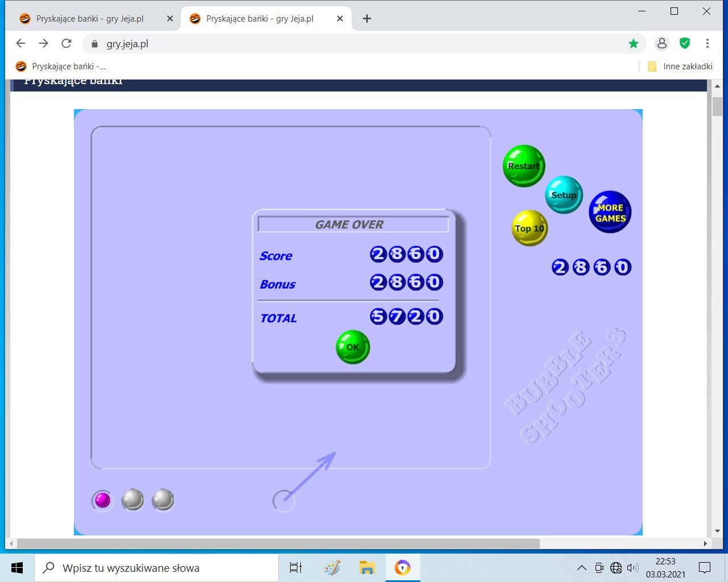Image resolution: width=728 pixels, height=582 pixels.
Task: Open the Windows notification center
Action: pos(705,568)
